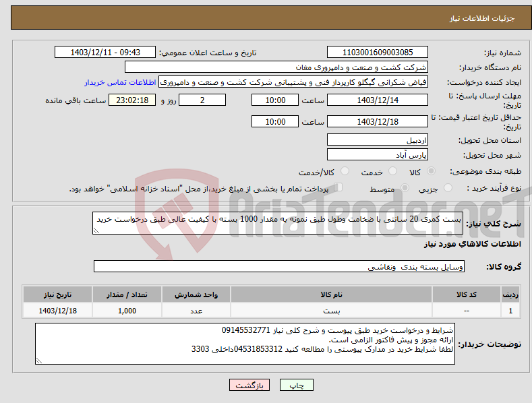This screenshot has height=403, width=532.
Task: Click the general description text area
Action: click(278, 223)
